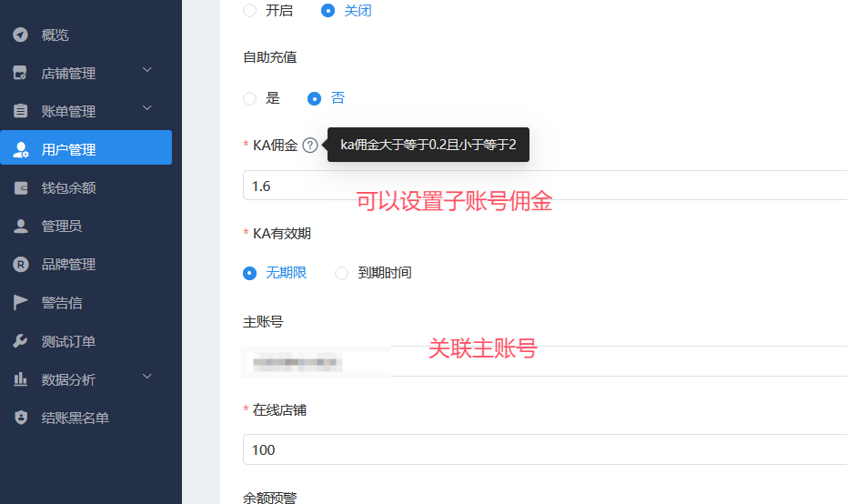Click the 品牌管理 R icon

pos(21,264)
